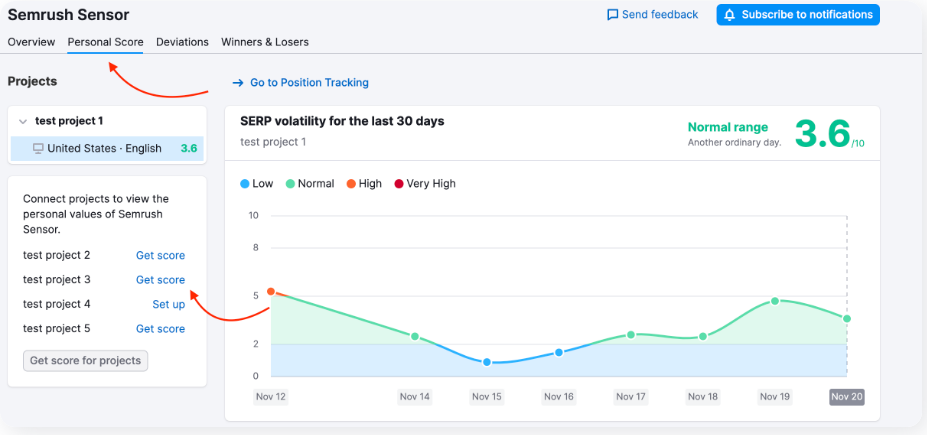The width and height of the screenshot is (927, 435).
Task: Click the Nov 15 blue data point
Action: point(487,362)
